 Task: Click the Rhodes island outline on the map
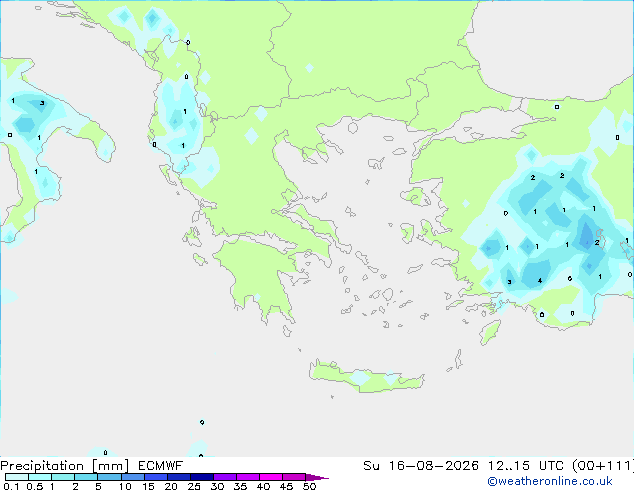click(x=490, y=332)
